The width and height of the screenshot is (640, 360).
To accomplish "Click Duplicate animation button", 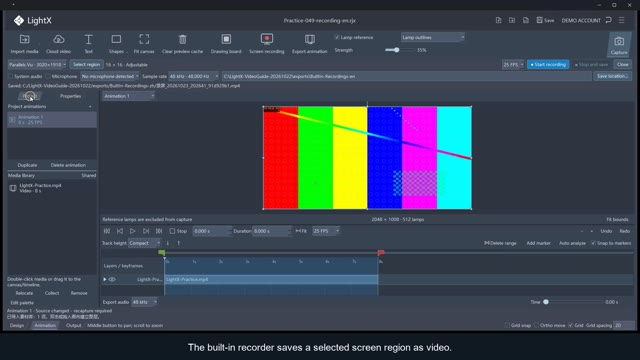I will 27,165.
